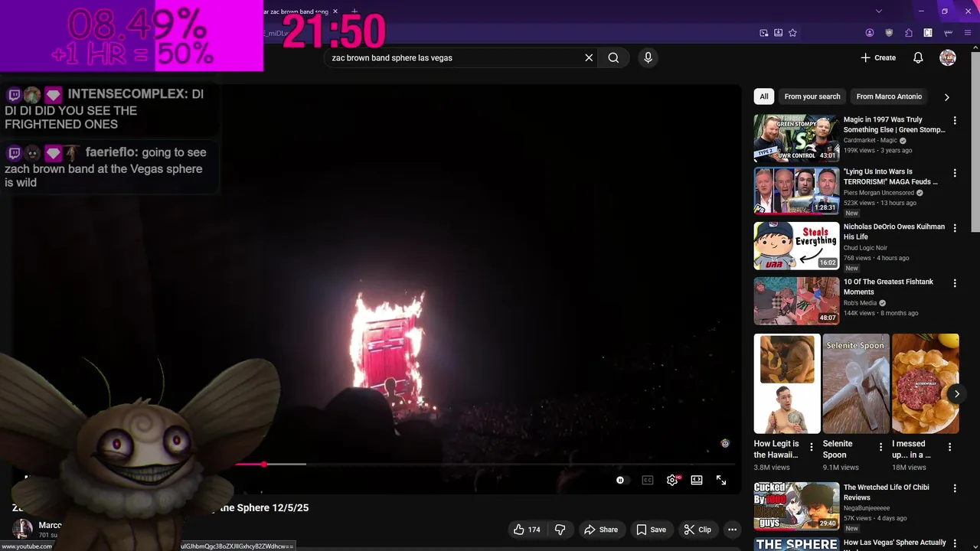This screenshot has width=980, height=551.
Task: Open the Extensions puzzle icon
Action: tap(909, 33)
